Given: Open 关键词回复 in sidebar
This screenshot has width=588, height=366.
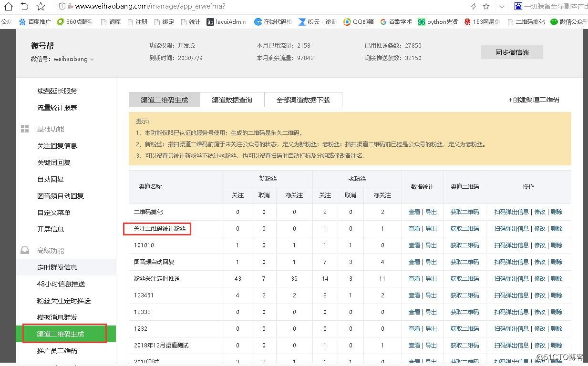Looking at the screenshot, I should click(54, 163).
